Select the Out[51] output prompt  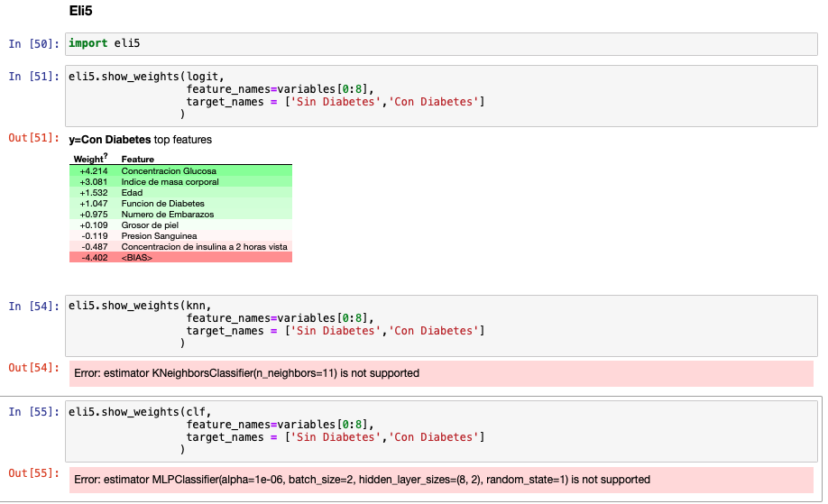[33, 138]
